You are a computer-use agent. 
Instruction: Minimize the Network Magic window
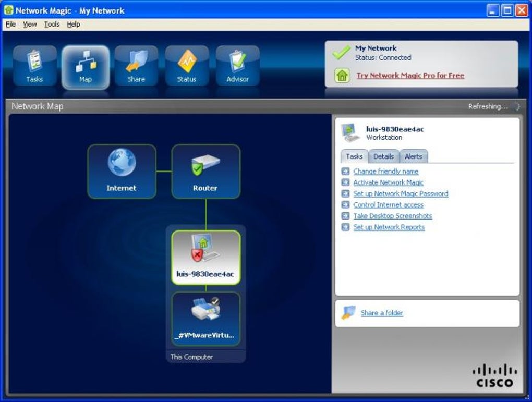point(493,10)
